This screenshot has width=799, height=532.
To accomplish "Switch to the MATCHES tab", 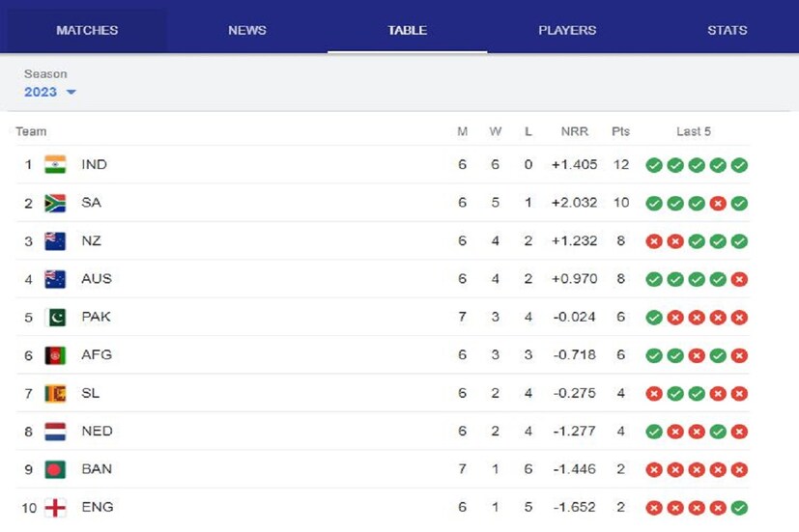I will pos(87,30).
